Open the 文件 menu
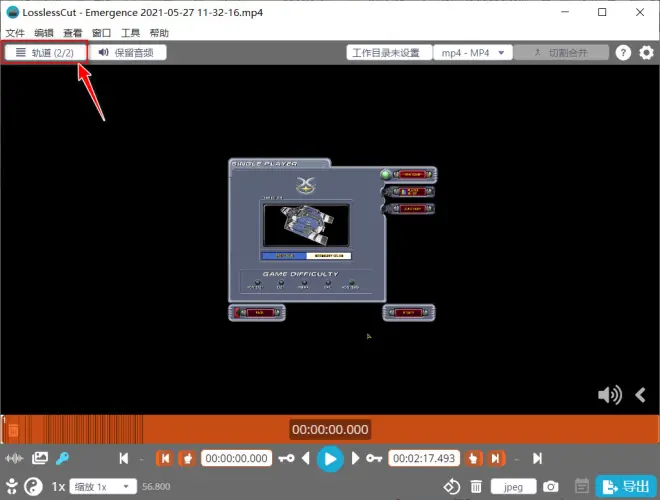The image size is (660, 500). 15,33
